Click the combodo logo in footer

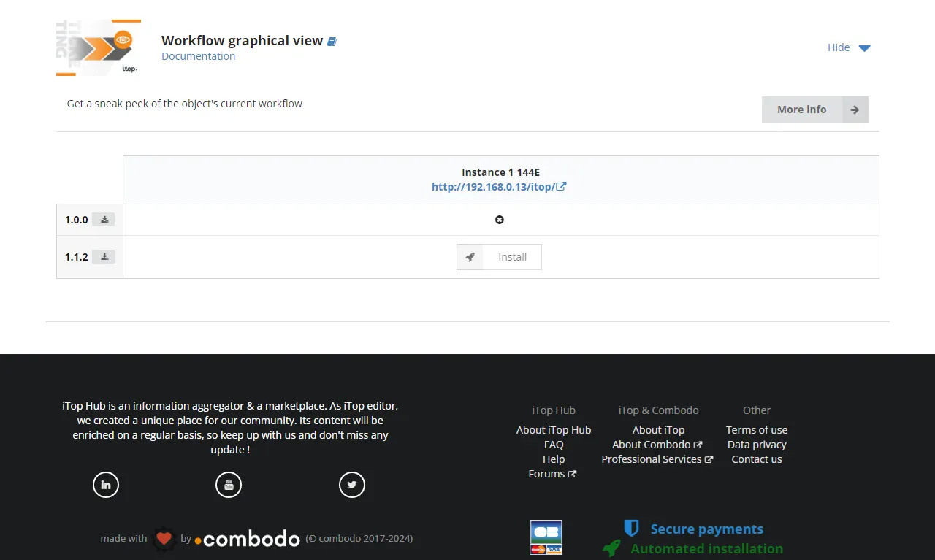coord(248,539)
